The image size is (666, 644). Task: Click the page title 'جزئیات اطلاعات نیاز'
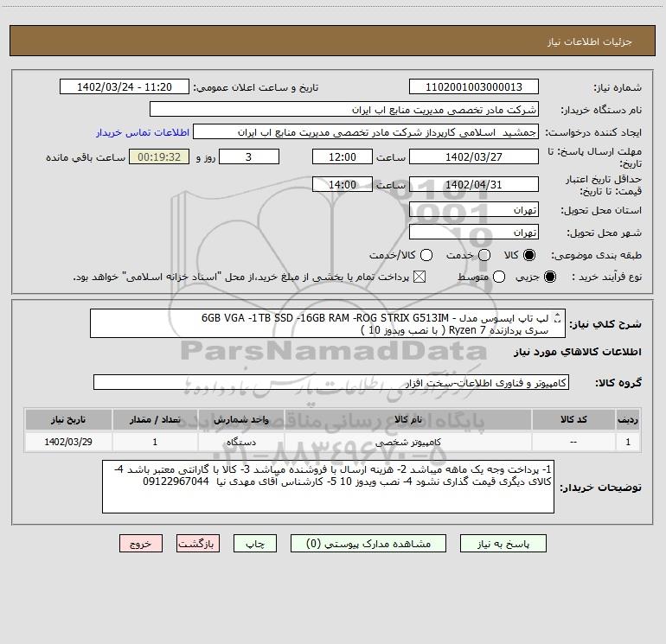589,41
